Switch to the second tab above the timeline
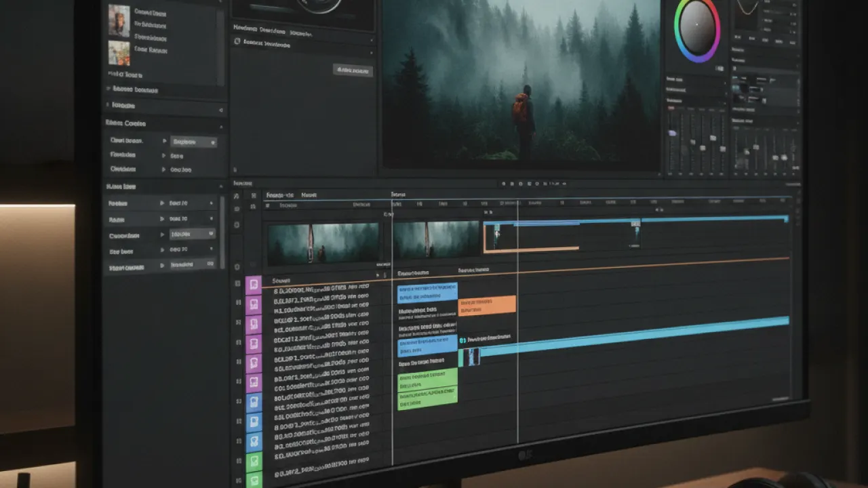This screenshot has height=488, width=868. click(309, 195)
